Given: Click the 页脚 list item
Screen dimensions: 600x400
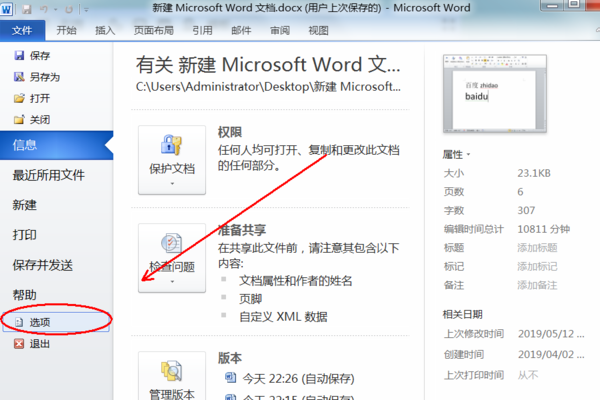Looking at the screenshot, I should (x=251, y=299).
